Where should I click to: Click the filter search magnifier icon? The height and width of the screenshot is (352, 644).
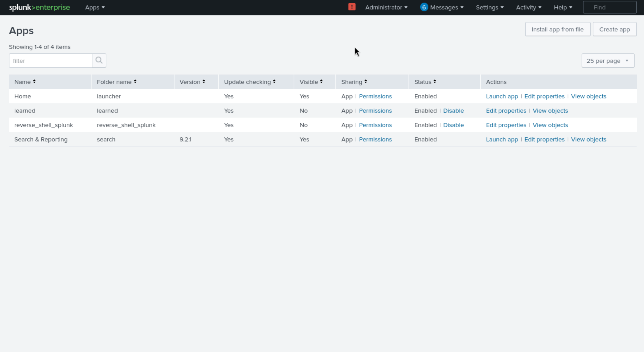pyautogui.click(x=99, y=60)
